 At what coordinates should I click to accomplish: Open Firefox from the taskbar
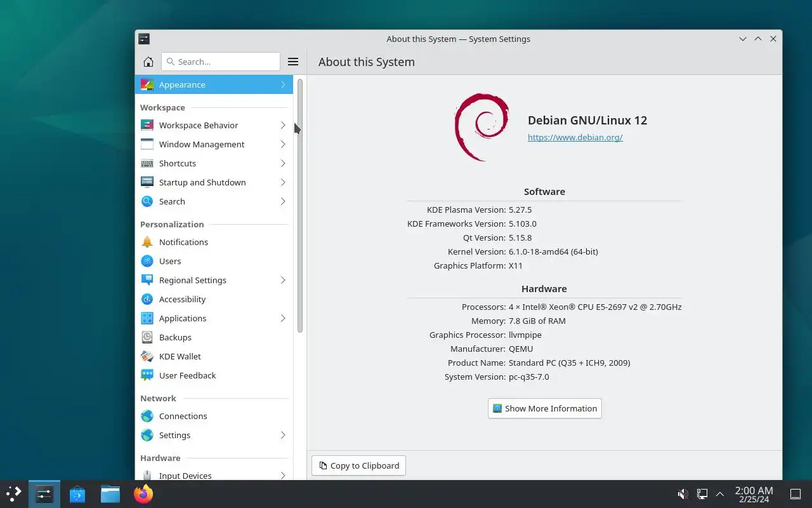coord(143,494)
